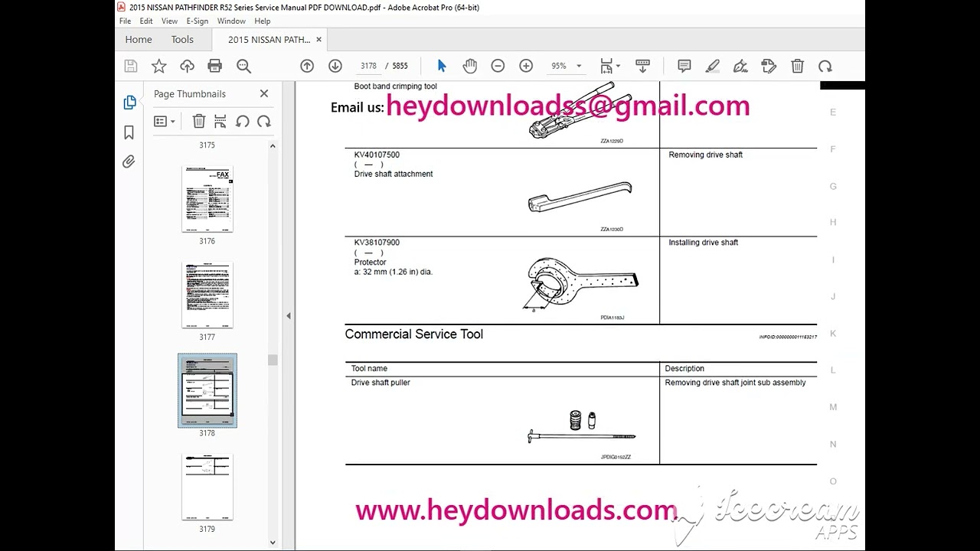Click the 'Commercial Service Tool' heading
Image resolution: width=980 pixels, height=551 pixels.
click(x=413, y=334)
